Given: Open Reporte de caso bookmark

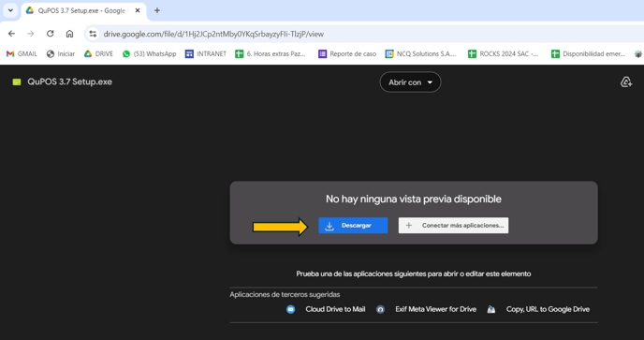Looking at the screenshot, I should coord(347,54).
